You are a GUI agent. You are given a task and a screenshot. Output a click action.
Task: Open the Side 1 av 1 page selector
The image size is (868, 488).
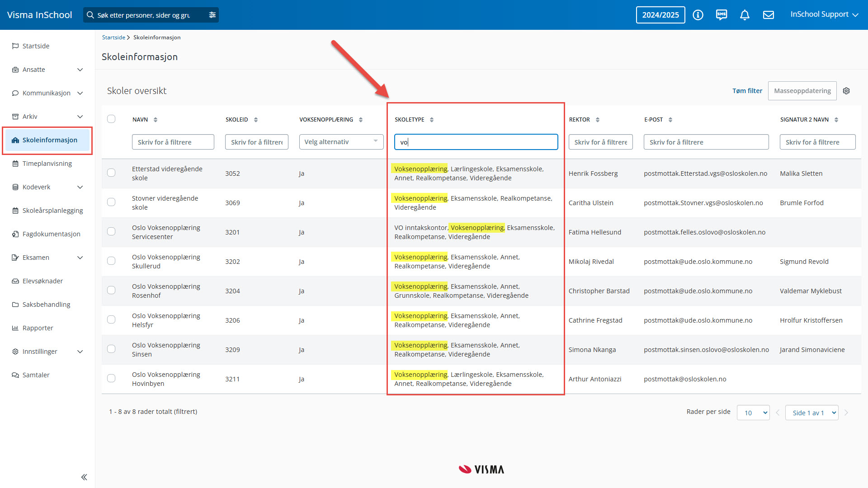812,413
